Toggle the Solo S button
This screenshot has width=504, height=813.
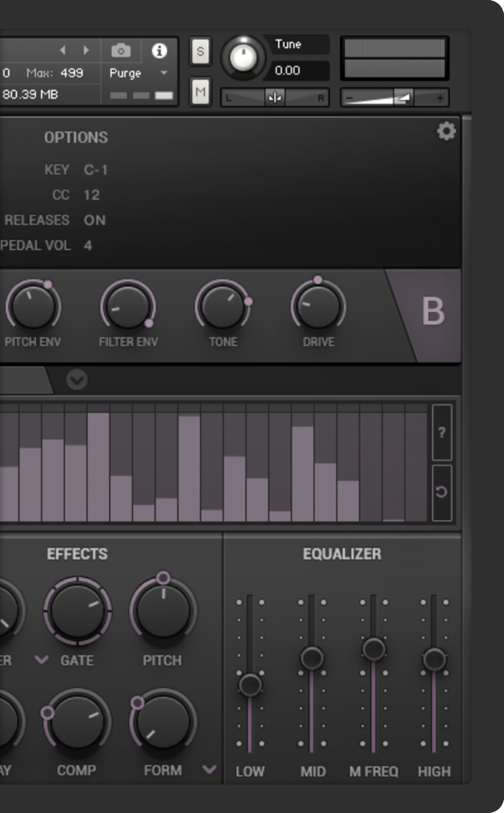point(200,52)
